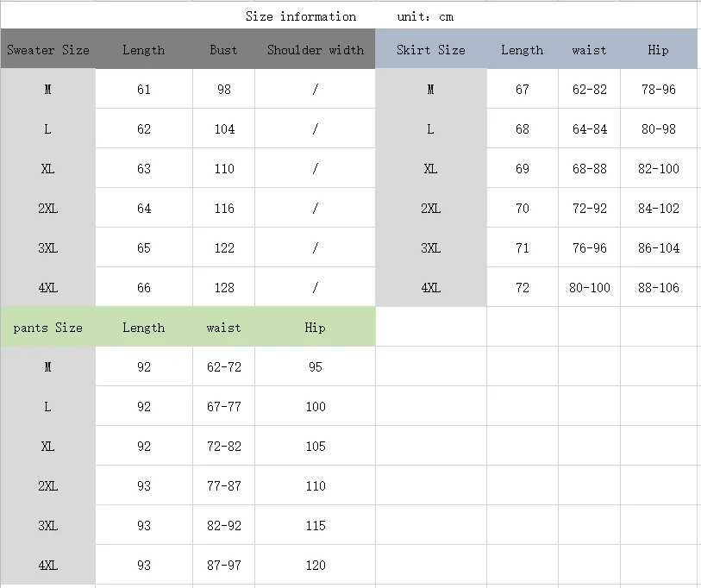Select pants hip value 120

pos(316,566)
